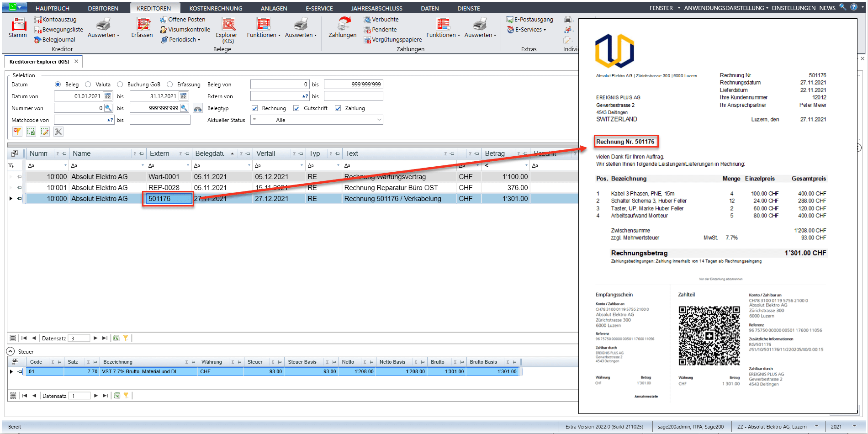This screenshot has height=434, width=868.
Task: Open the FENSTER menu
Action: tap(665, 8)
